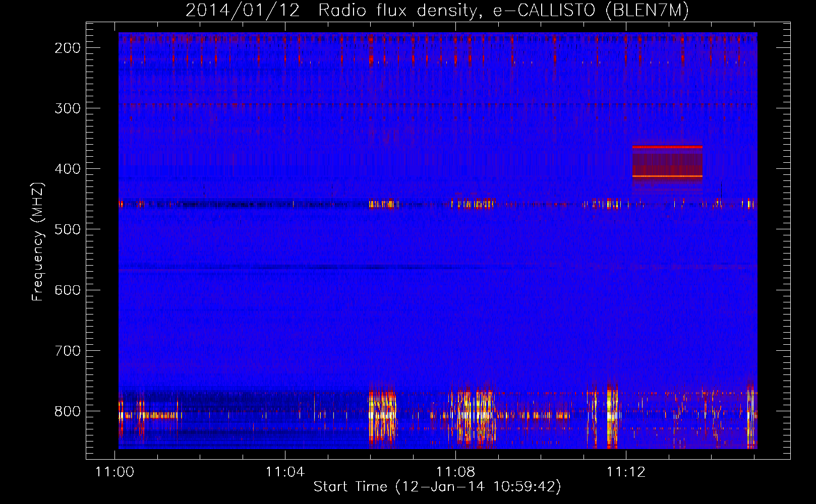The width and height of the screenshot is (816, 504).
Task: Click the 600 frequency tick label
Action: (x=68, y=290)
